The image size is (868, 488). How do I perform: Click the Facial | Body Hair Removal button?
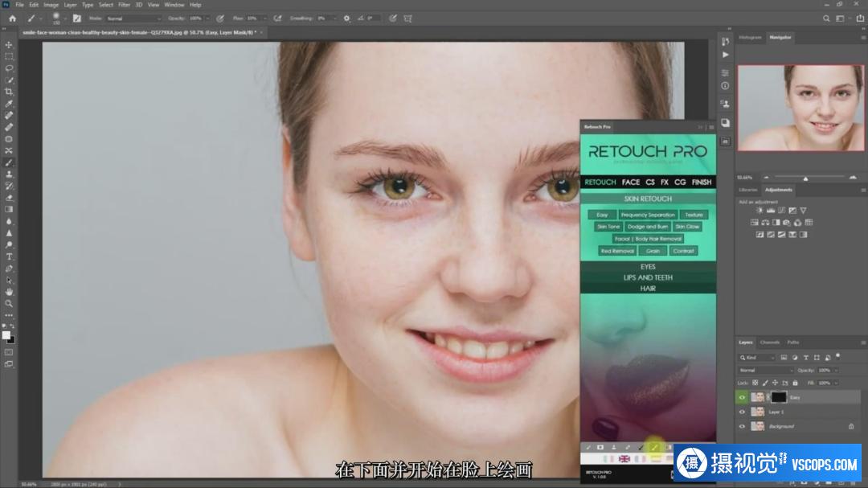click(648, 239)
